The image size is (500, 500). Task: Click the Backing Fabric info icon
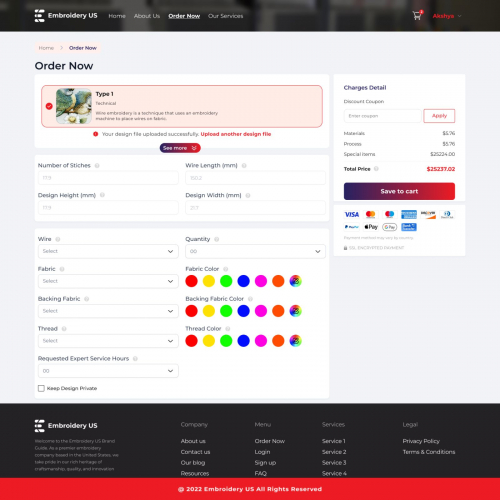(x=87, y=299)
